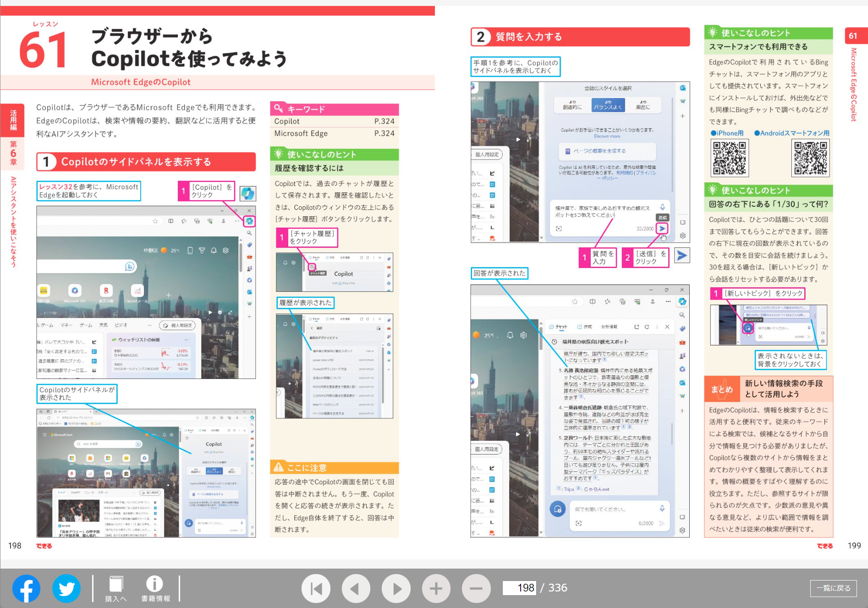Screen dimensions: 868x608
Task: Click the screenshot below the チャット履歴をクリック callout
Action: coord(335,272)
